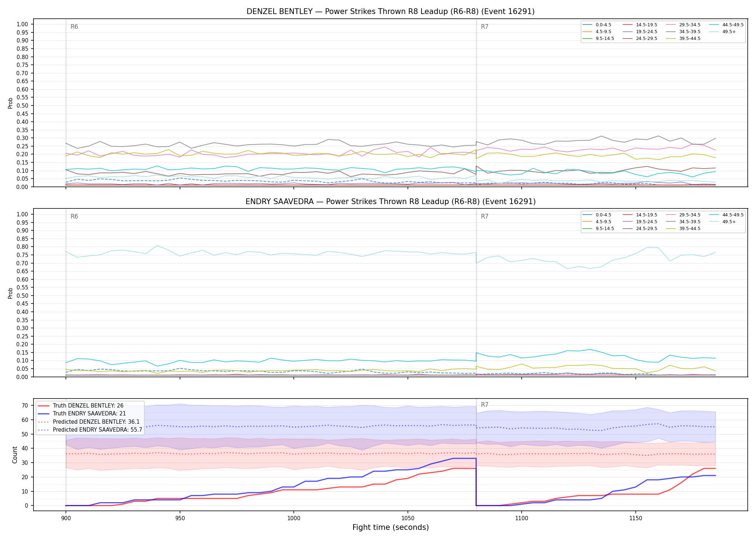Click 'Predicted DENZEL BENTLEY: 36.1' legend entry

pos(89,422)
